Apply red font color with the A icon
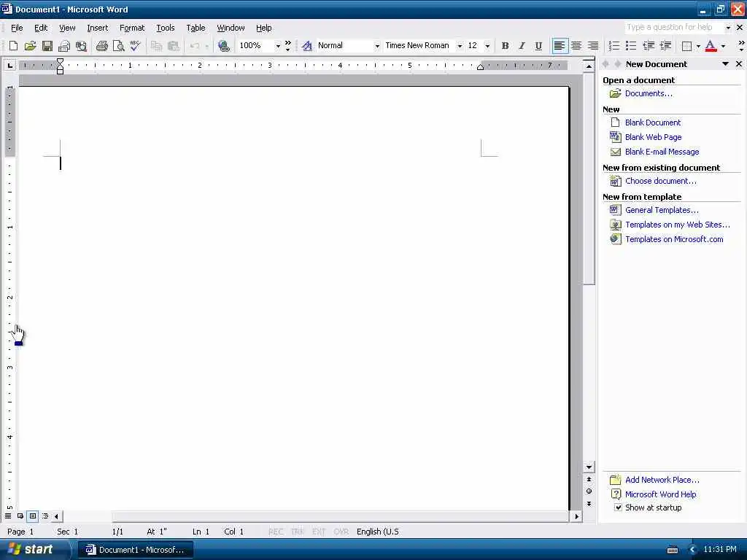The width and height of the screenshot is (747, 560). coord(711,46)
